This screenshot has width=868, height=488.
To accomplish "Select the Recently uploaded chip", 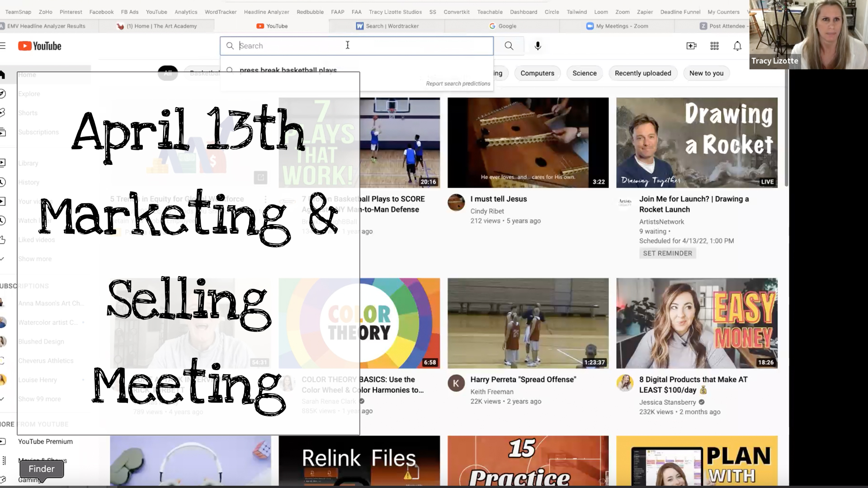I will point(642,73).
